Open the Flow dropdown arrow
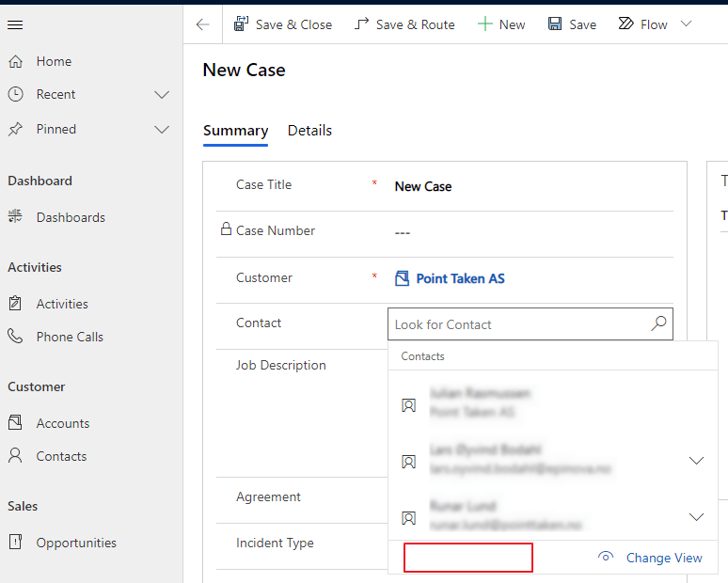Image resolution: width=728 pixels, height=583 pixels. (686, 24)
